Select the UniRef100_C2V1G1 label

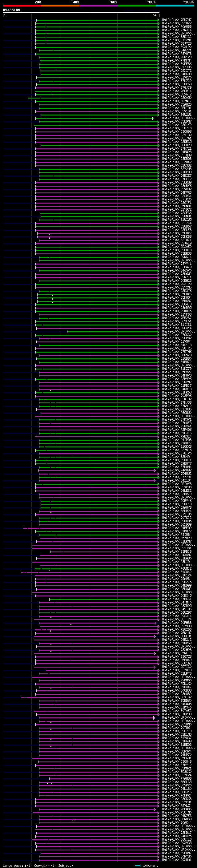pos(177,111)
